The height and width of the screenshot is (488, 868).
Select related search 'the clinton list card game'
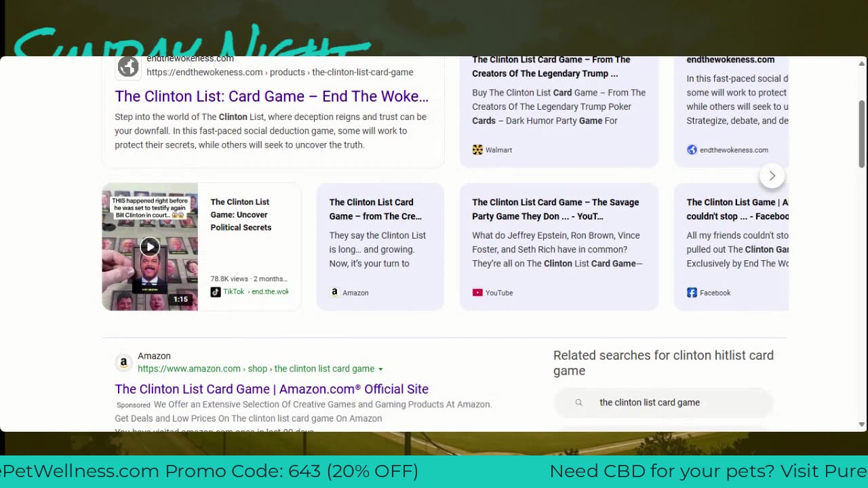tap(663, 403)
